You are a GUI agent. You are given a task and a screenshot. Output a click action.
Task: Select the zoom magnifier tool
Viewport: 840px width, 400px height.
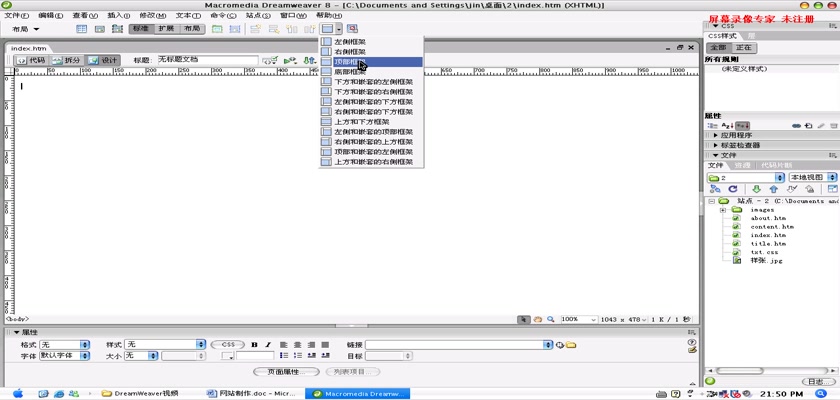(551, 319)
